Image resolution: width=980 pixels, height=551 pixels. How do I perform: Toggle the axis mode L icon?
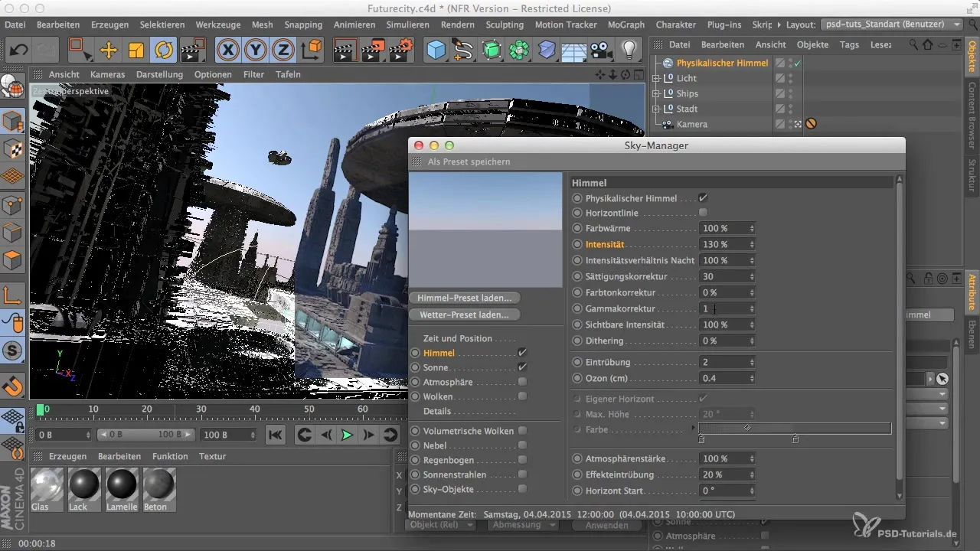pos(12,295)
